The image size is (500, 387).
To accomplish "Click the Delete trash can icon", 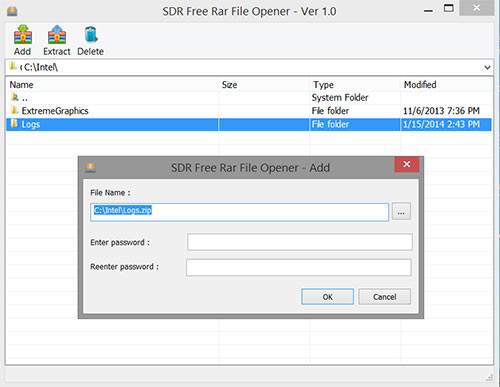I will click(x=91, y=35).
